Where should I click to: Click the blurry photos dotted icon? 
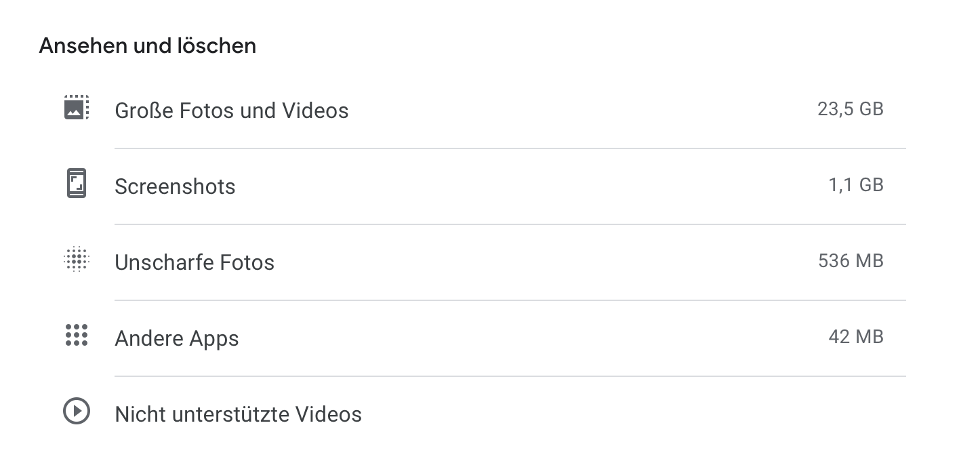pos(77,260)
